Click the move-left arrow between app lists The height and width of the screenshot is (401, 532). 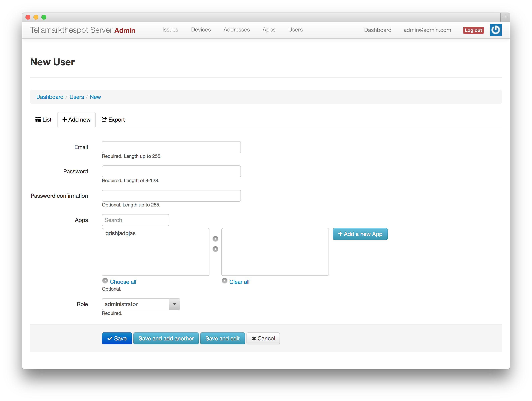coord(215,249)
